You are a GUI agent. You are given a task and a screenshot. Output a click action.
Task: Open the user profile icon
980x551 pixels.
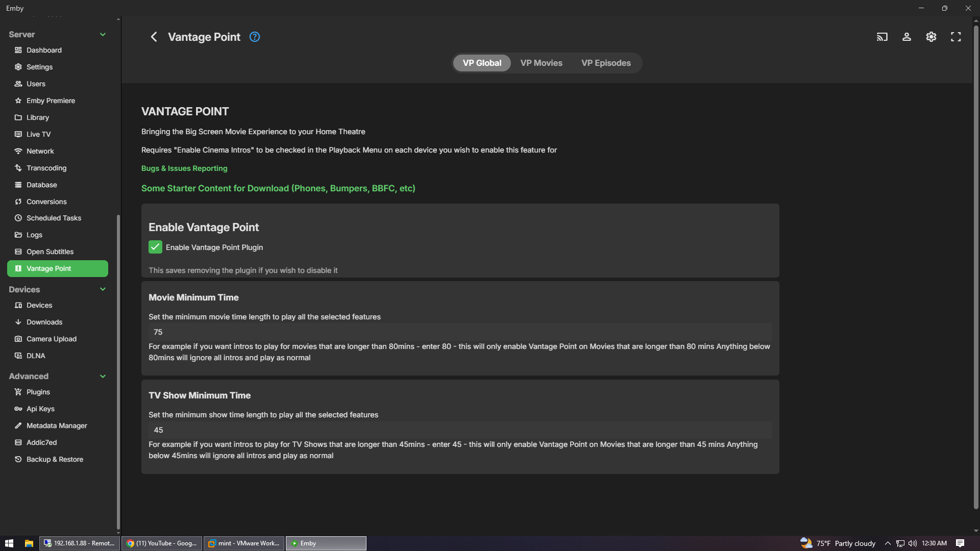906,37
